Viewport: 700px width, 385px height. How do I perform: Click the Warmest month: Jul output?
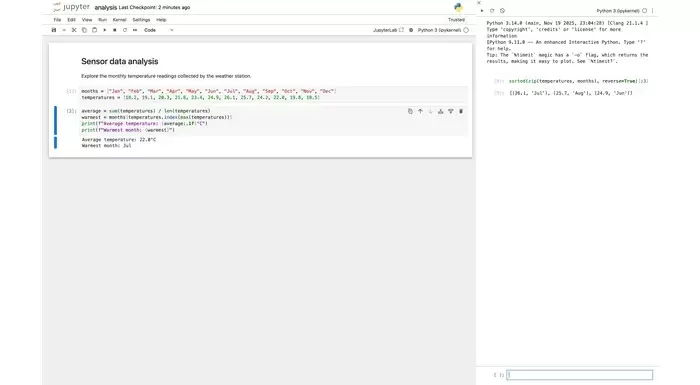[107, 146]
